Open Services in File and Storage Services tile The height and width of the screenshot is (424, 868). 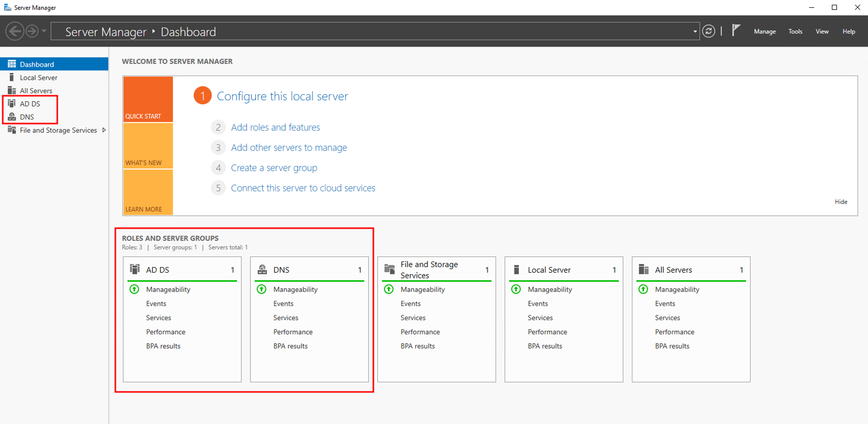click(x=413, y=318)
